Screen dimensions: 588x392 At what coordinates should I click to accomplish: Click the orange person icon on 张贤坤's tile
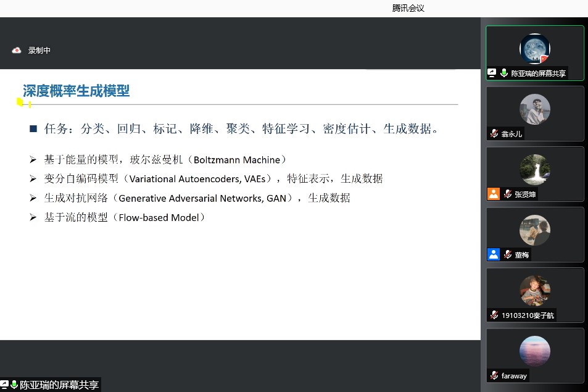pyautogui.click(x=494, y=194)
